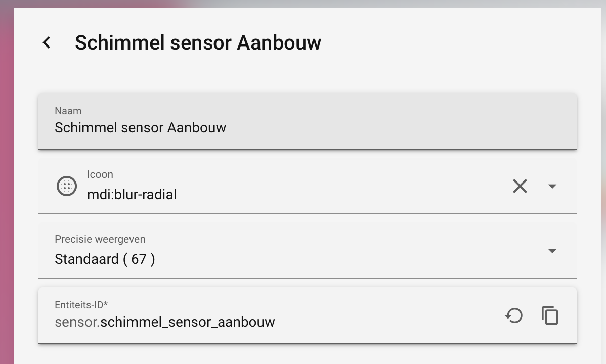
Task: Click the pink backdrop outside the dialog
Action: 6,202
